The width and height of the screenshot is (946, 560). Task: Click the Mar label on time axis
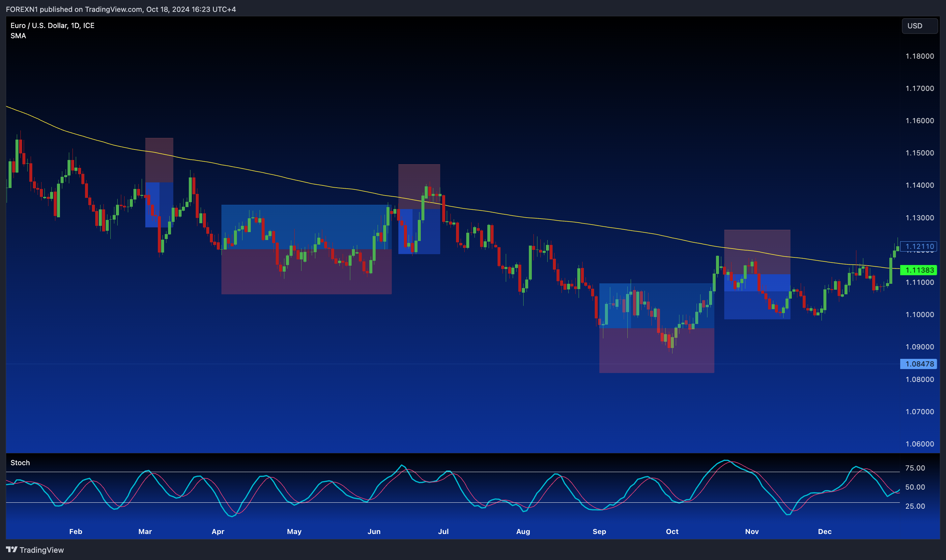point(145,531)
